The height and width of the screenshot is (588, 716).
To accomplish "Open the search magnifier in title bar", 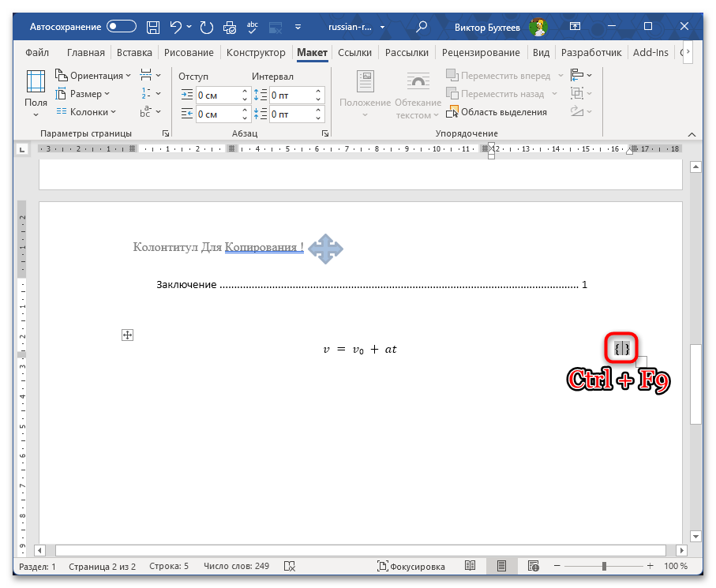I will (422, 27).
